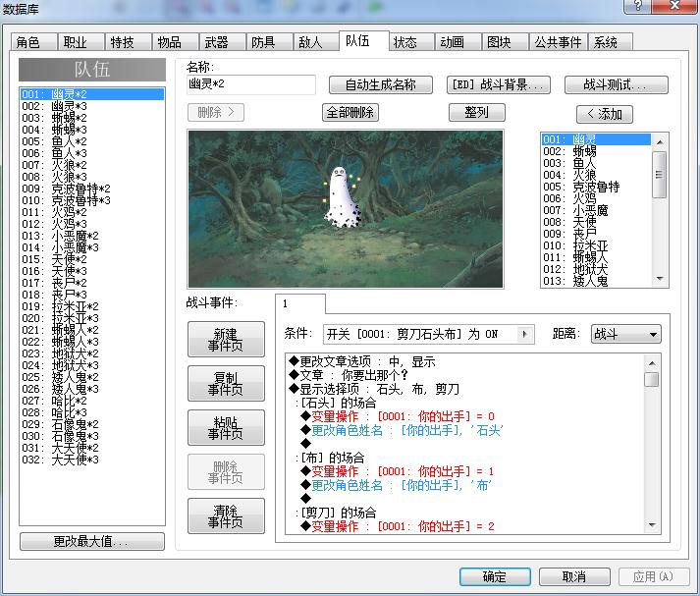The height and width of the screenshot is (596, 700).
Task: Select troop 002: 幽灵*3
Action: pyautogui.click(x=92, y=106)
